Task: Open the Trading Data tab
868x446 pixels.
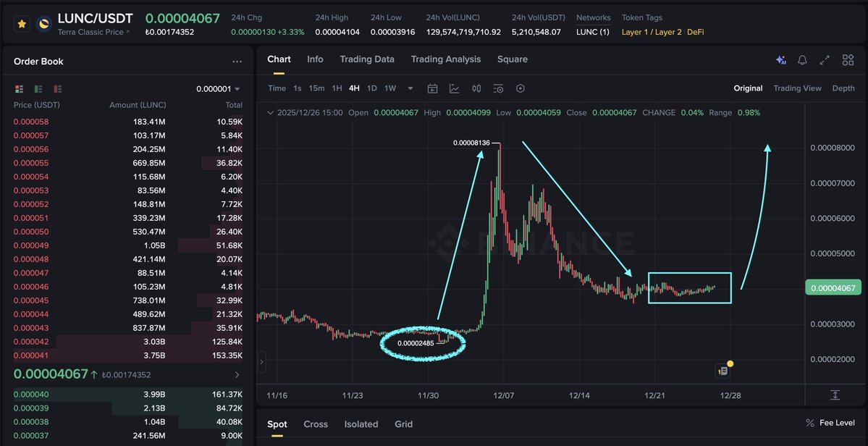Action: pos(367,59)
